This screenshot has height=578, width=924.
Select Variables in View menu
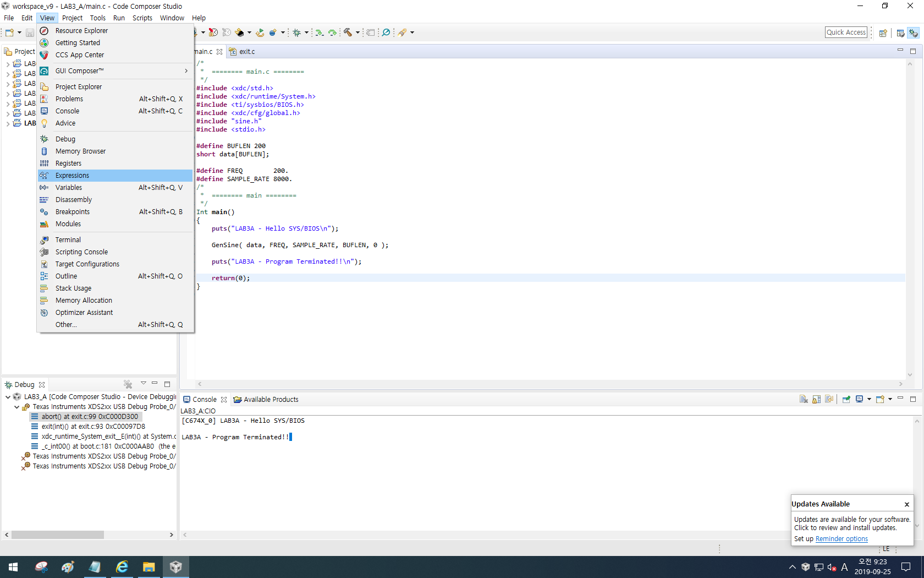click(115, 188)
